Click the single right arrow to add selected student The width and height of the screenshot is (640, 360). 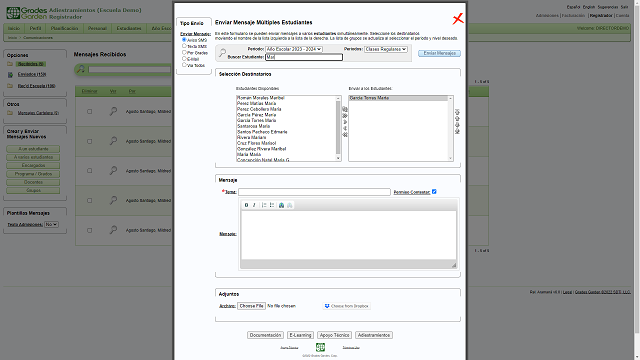pos(344,122)
